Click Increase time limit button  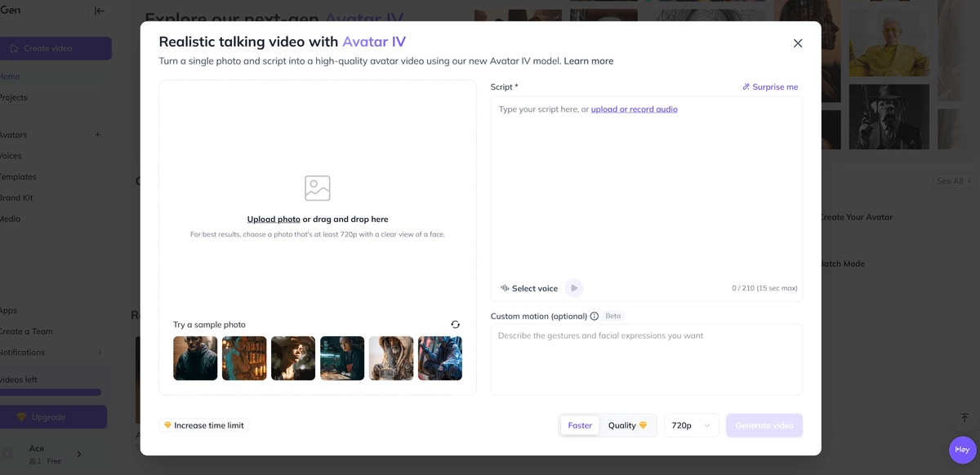[x=203, y=425]
